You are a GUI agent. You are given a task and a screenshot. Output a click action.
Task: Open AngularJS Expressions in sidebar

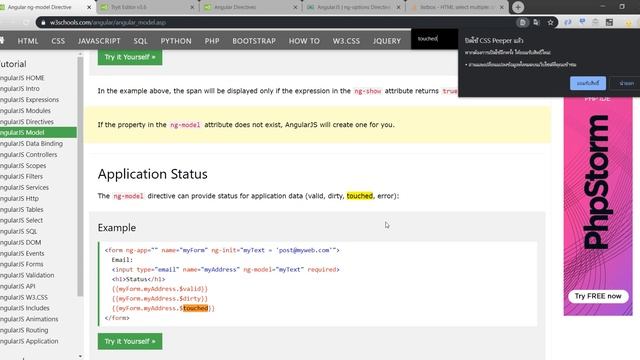[x=29, y=100]
